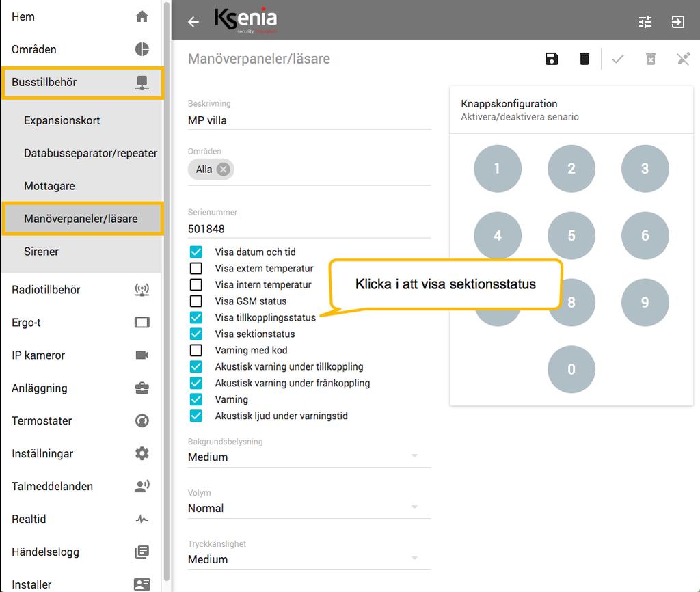Click the Busstillbehör device icon
This screenshot has width=700, height=592.
[142, 82]
